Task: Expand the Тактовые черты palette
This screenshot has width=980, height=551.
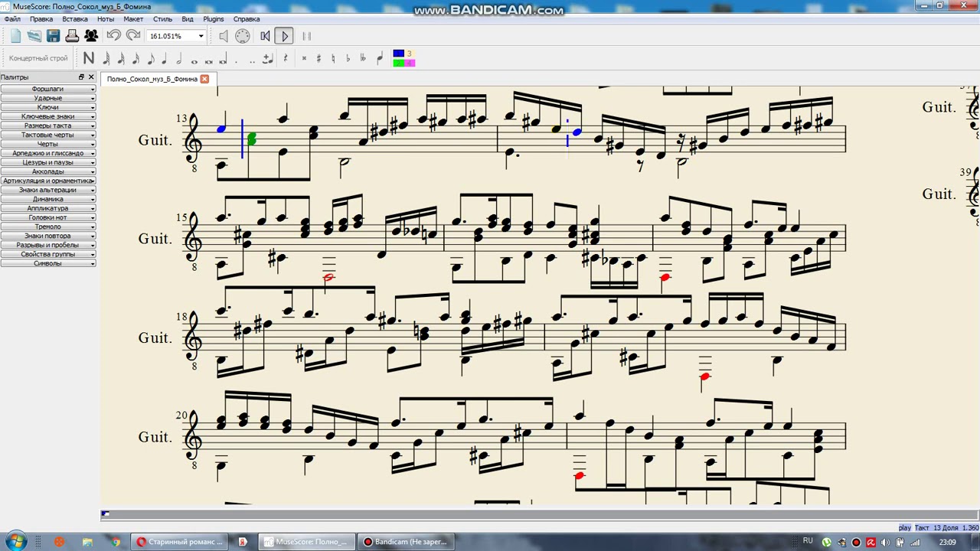Action: 48,135
